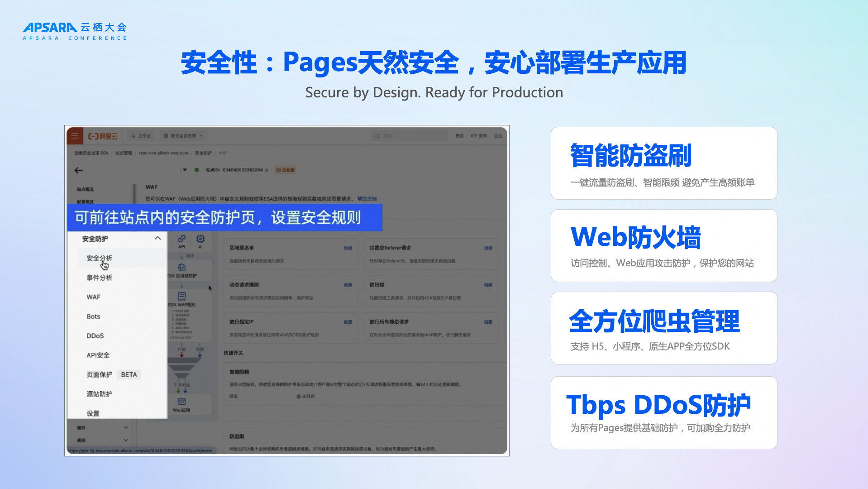Expand the 账号全部资源 dropdown
The image size is (868, 489).
pos(183,136)
